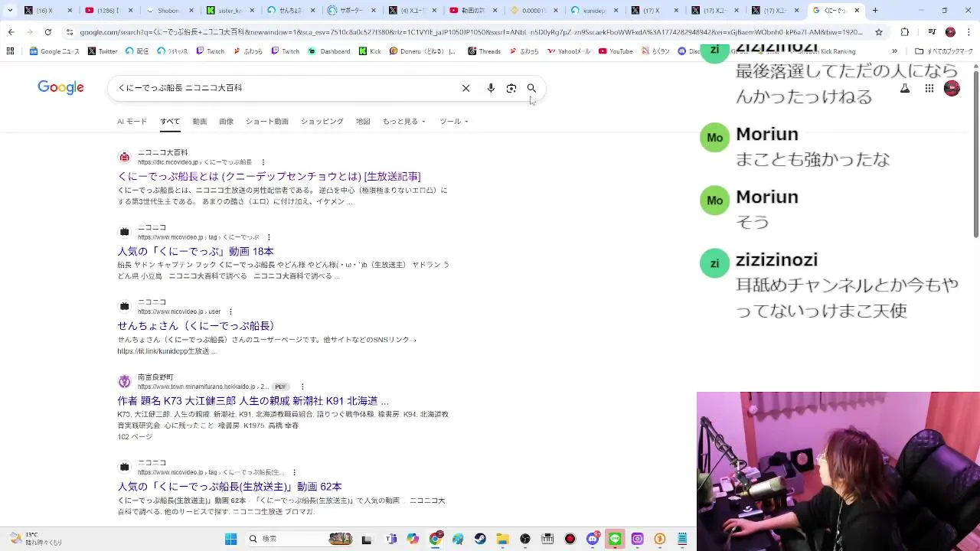Image resolution: width=980 pixels, height=551 pixels.
Task: Open the Google apps grid icon
Action: [x=929, y=88]
